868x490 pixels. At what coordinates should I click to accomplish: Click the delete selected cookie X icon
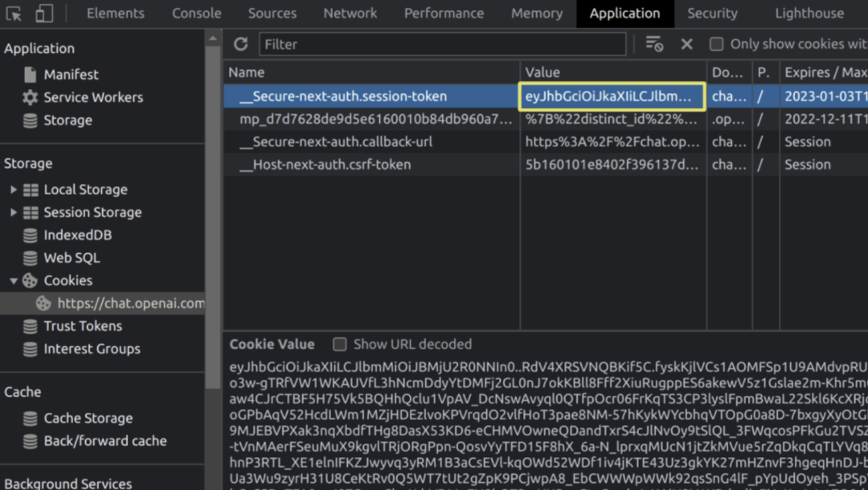pyautogui.click(x=686, y=44)
